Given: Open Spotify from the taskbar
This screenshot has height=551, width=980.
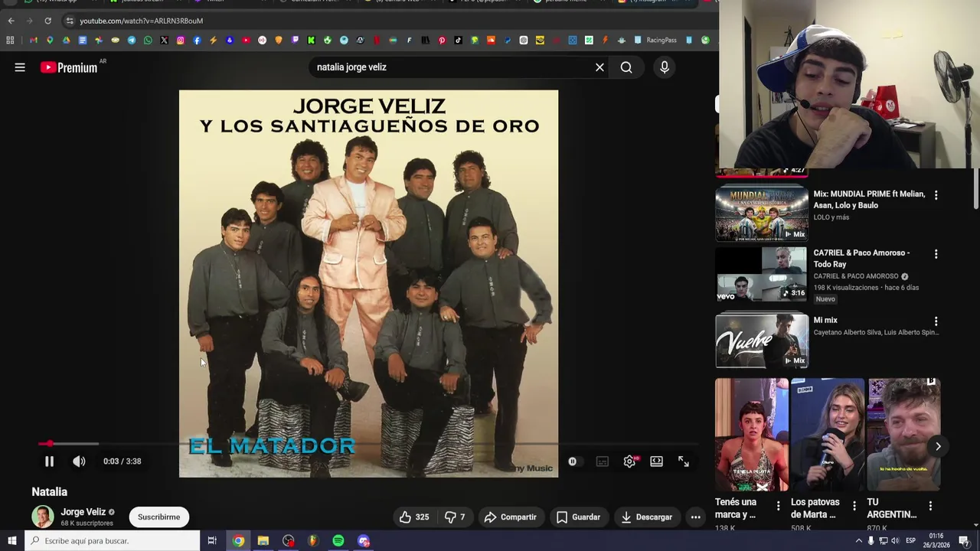Looking at the screenshot, I should (338, 541).
